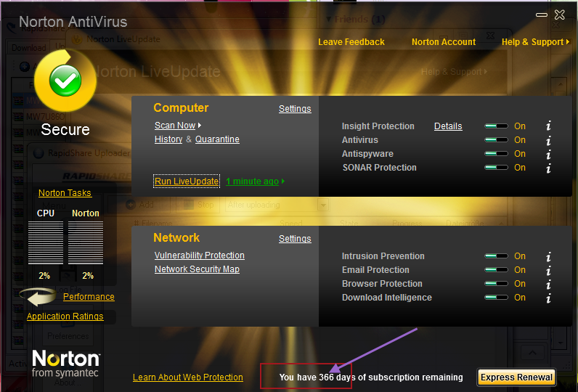Viewport: 578px width, 392px height.
Task: Click Run LiveUpdate
Action: coord(187,181)
